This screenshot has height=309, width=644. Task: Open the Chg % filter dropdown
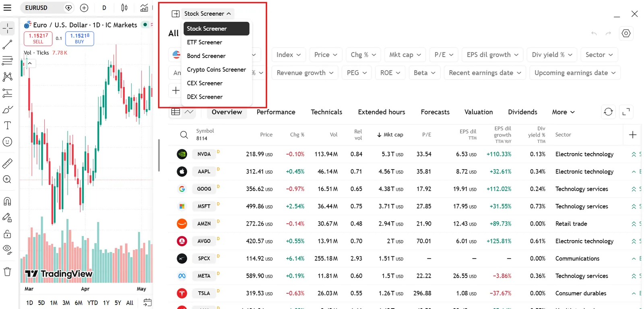pyautogui.click(x=363, y=54)
